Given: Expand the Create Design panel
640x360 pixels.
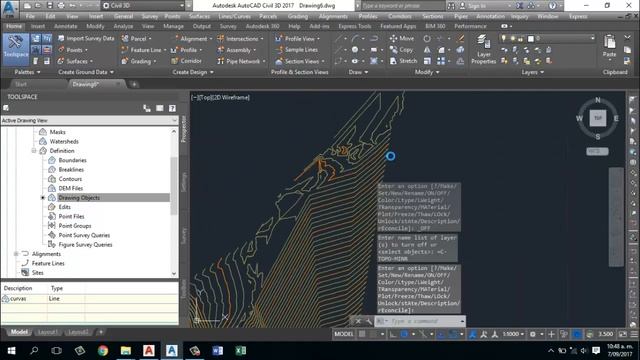Looking at the screenshot, I should pos(193,72).
